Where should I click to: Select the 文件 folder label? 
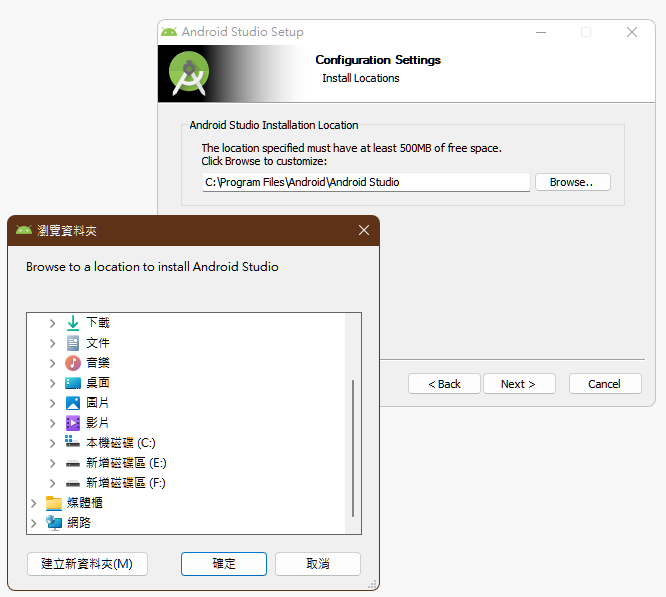click(x=98, y=343)
